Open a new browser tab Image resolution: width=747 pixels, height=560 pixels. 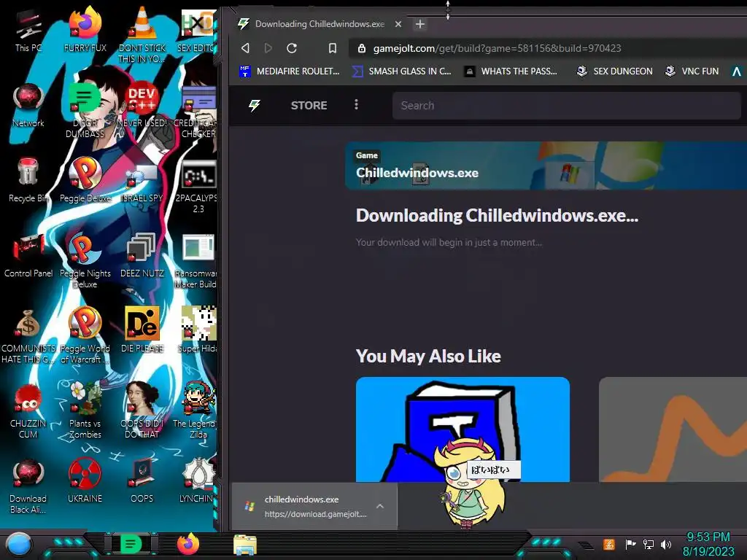(x=420, y=24)
